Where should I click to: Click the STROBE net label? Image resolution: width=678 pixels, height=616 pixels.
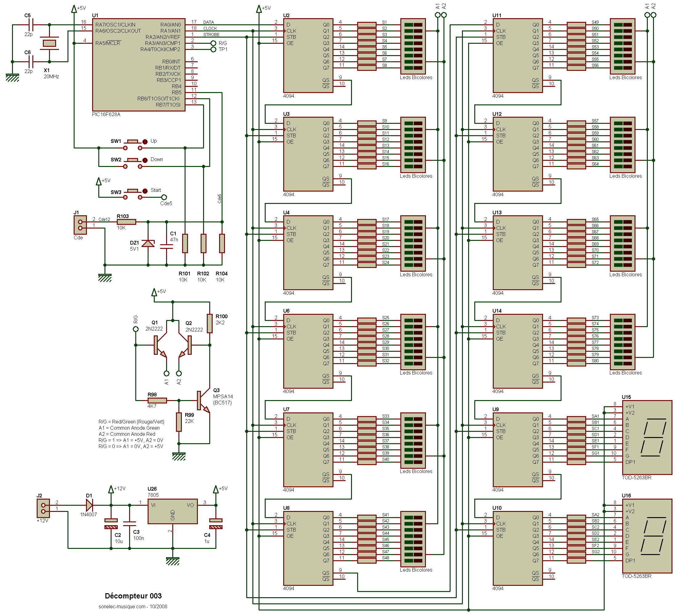coord(211,34)
